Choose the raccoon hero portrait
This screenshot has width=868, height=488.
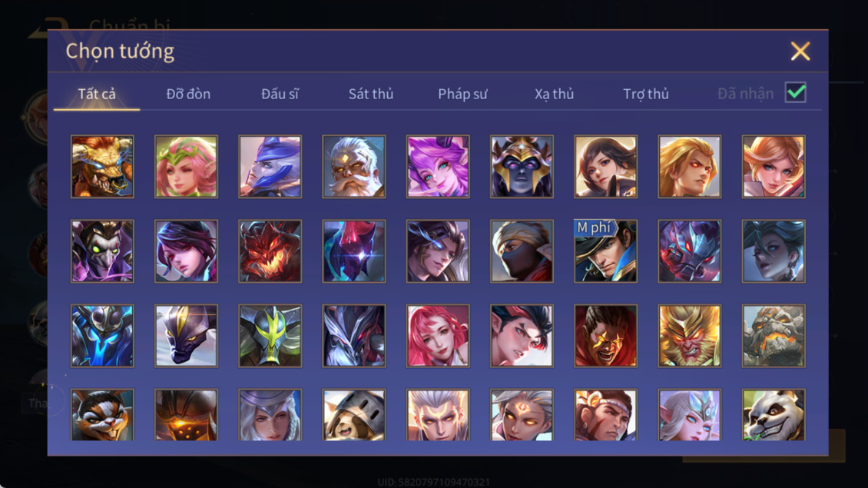pyautogui.click(x=102, y=415)
